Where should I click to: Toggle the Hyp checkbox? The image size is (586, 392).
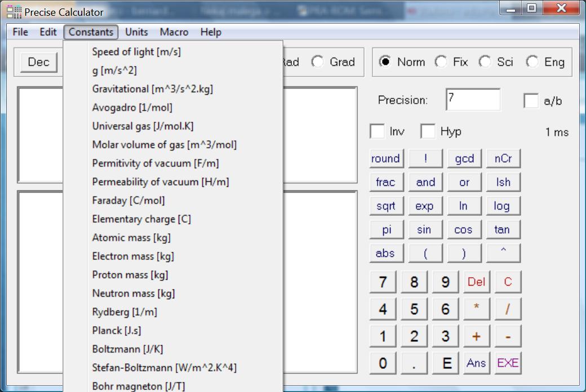[x=428, y=132]
